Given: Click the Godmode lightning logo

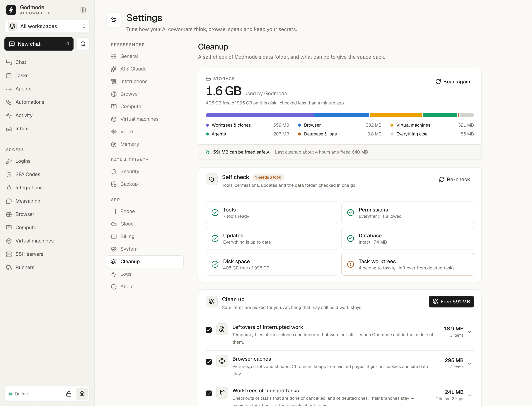Looking at the screenshot, I should pyautogui.click(x=11, y=10).
